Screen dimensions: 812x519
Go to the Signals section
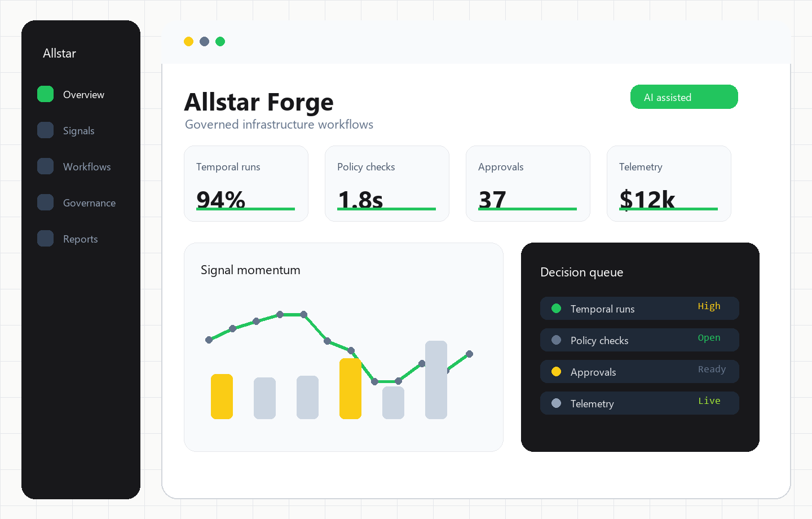[x=78, y=131]
